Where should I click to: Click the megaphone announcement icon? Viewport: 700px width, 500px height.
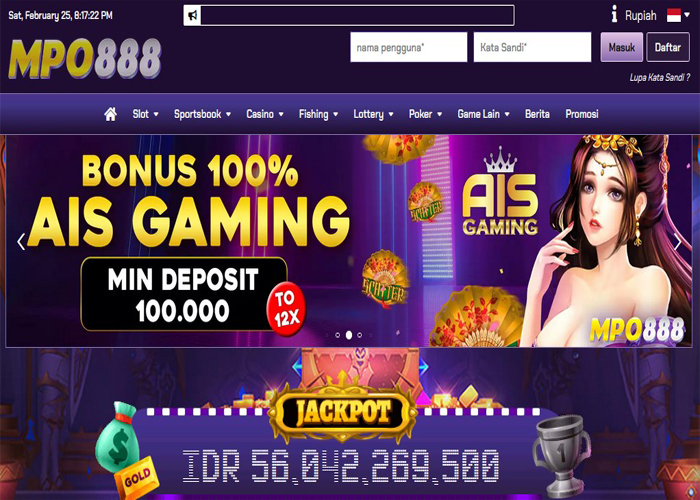coord(192,16)
